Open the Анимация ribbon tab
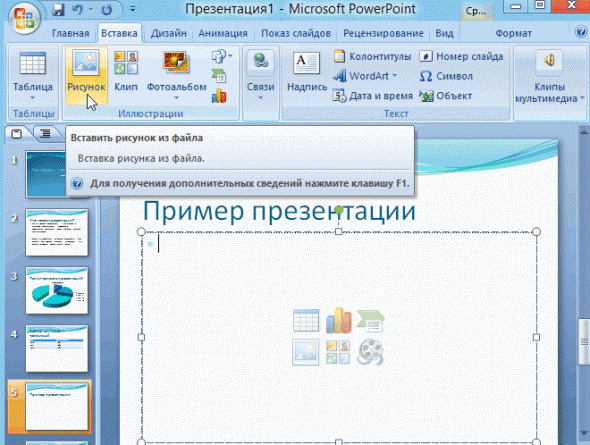Screen dimensions: 590x445 (x=223, y=33)
